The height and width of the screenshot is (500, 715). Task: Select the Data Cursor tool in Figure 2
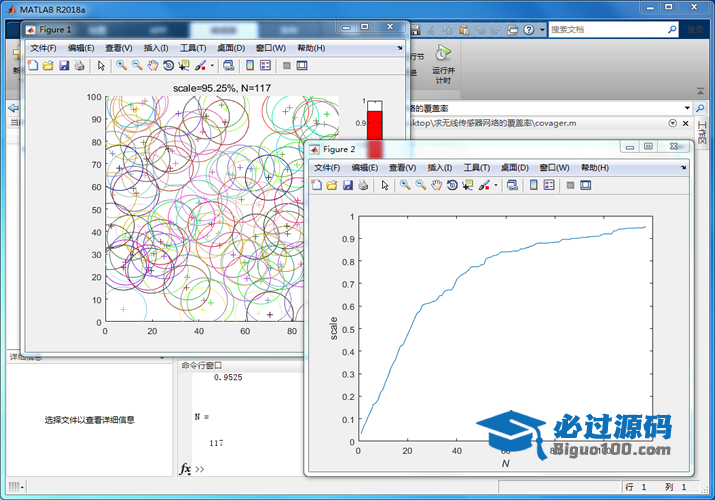(x=467, y=185)
